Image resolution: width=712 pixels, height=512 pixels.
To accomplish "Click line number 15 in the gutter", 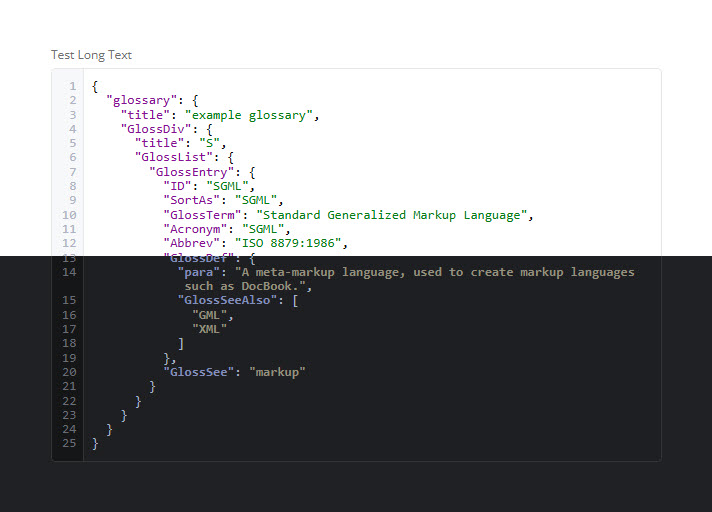I will tap(69, 300).
